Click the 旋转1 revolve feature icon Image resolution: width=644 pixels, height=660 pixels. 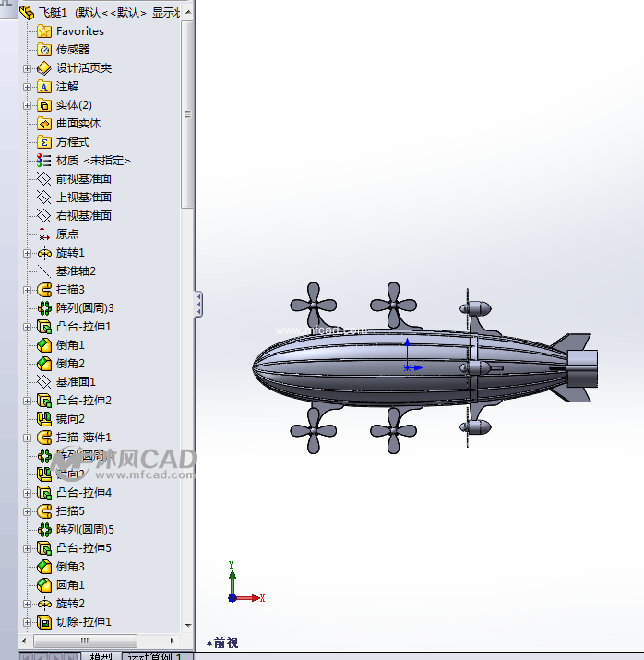[x=44, y=253]
